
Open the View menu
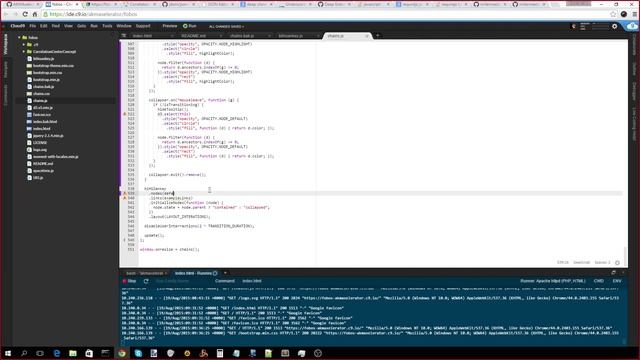click(x=68, y=26)
